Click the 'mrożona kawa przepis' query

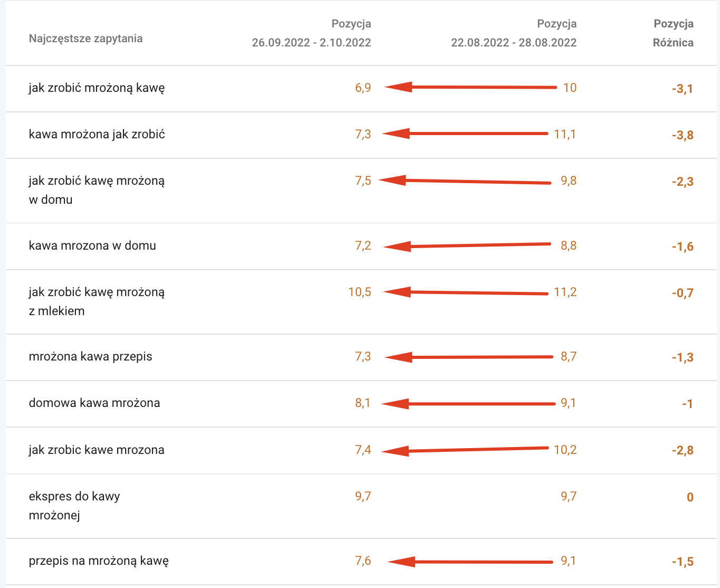point(90,356)
